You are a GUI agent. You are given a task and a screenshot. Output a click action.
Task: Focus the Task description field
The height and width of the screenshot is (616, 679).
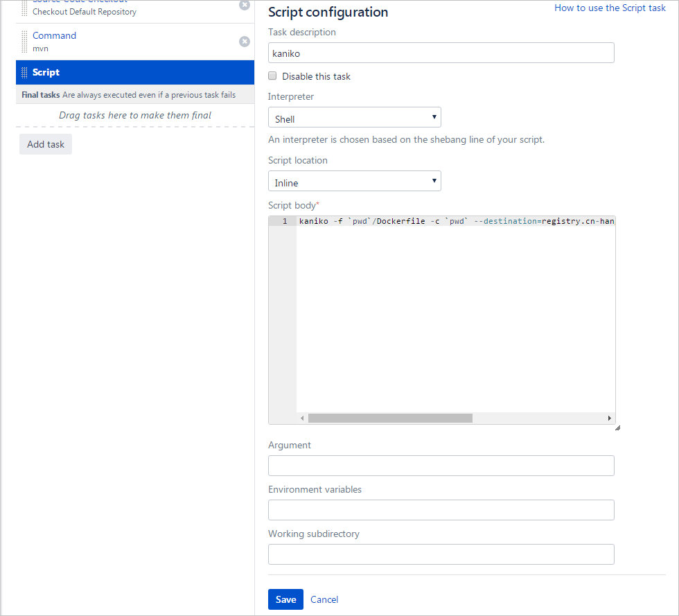click(x=441, y=53)
